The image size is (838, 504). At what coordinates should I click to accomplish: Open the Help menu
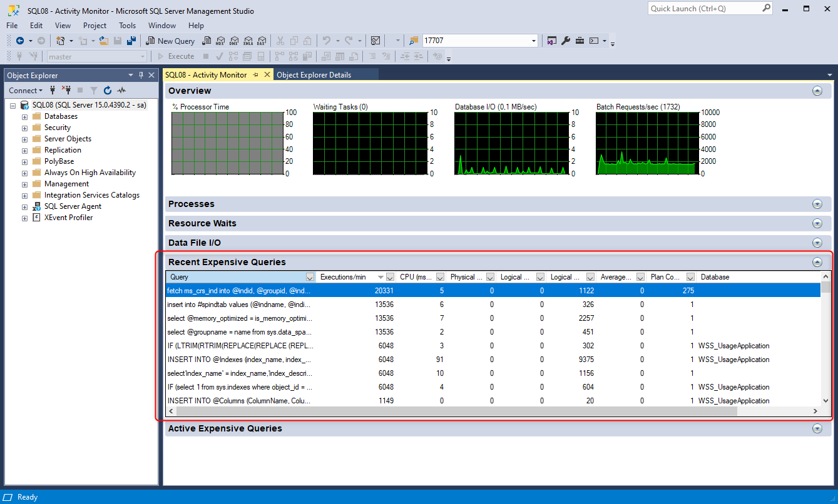coord(197,26)
